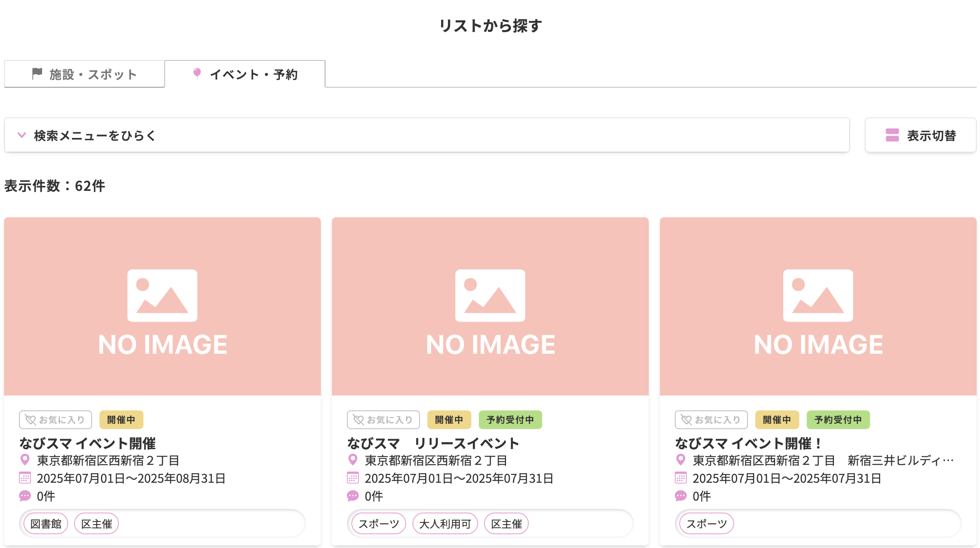Click the balloon icon on イベント・予約 tab
The width and height of the screenshot is (980, 548).
[197, 74]
